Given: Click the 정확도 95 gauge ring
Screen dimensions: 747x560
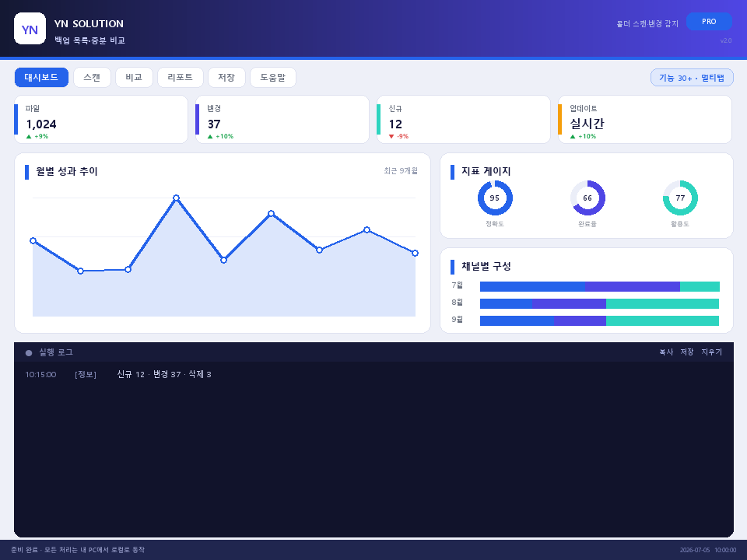Looking at the screenshot, I should pos(495,198).
